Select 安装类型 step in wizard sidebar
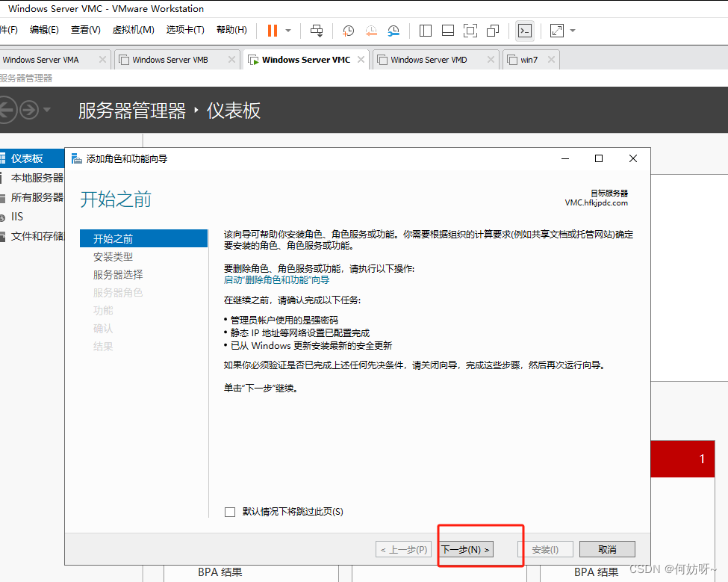The width and height of the screenshot is (728, 582). click(x=113, y=257)
